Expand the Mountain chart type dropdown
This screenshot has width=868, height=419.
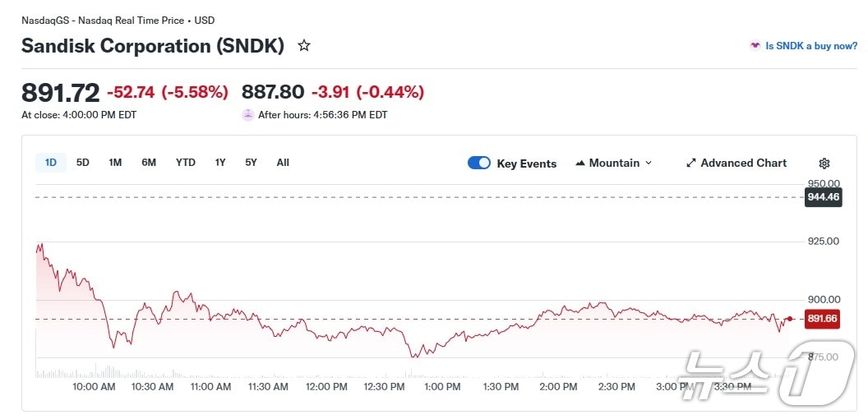613,163
